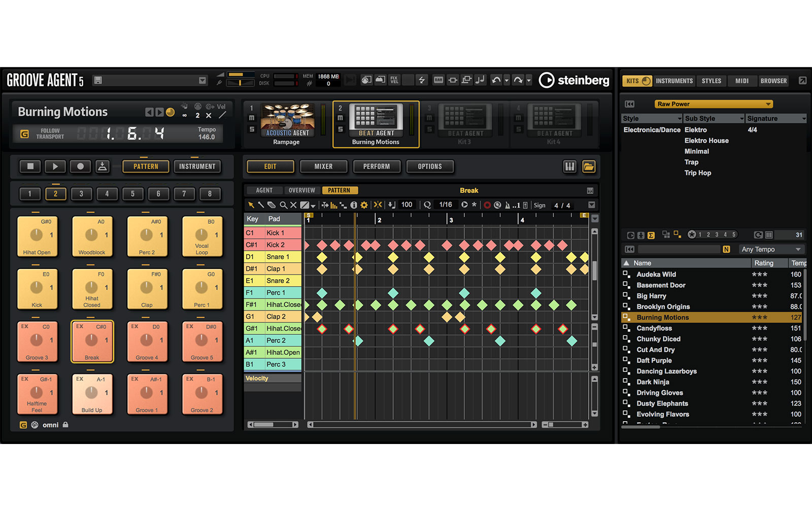This screenshot has height=511, width=812.
Task: Open the Signature column dropdown
Action: pyautogui.click(x=803, y=119)
